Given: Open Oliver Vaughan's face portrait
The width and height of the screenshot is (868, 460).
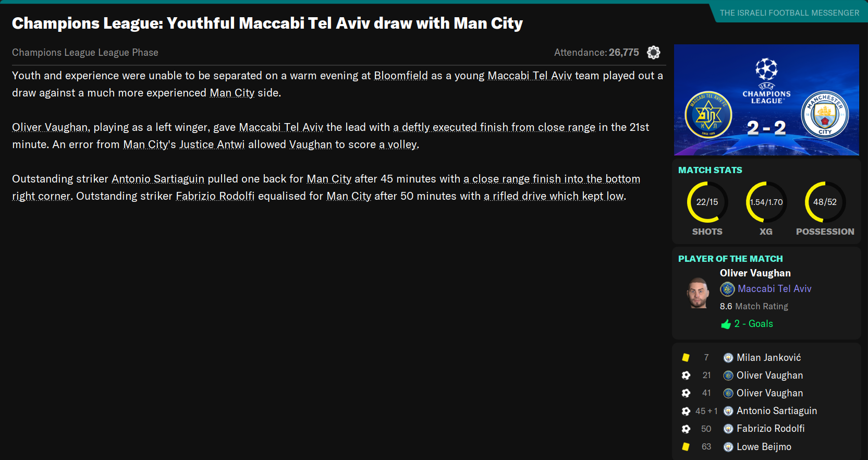Looking at the screenshot, I should 698,293.
